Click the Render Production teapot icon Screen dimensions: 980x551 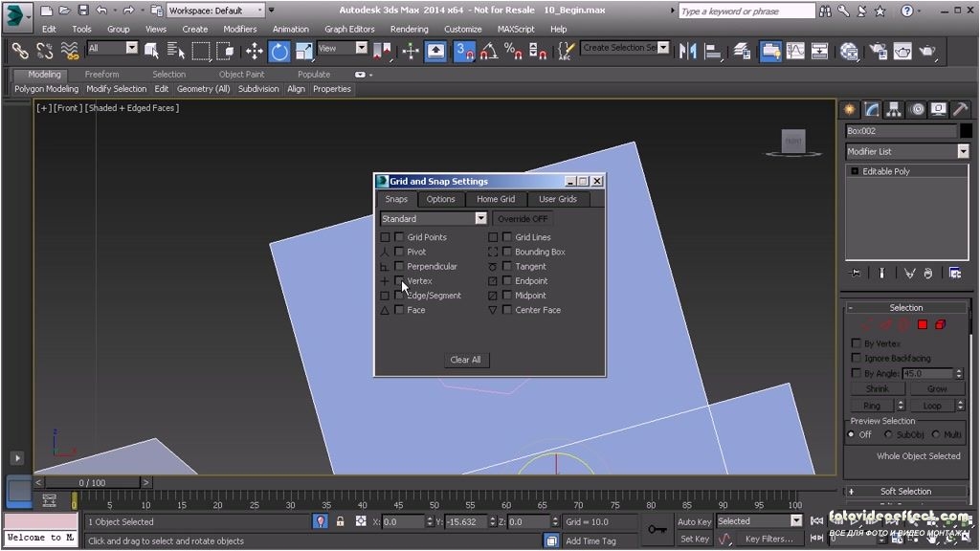pos(927,51)
